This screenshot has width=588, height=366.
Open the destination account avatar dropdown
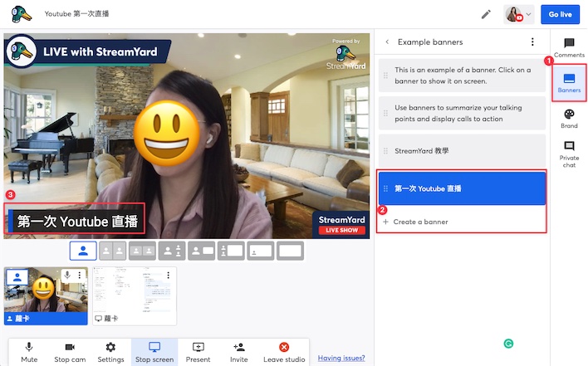click(x=518, y=15)
